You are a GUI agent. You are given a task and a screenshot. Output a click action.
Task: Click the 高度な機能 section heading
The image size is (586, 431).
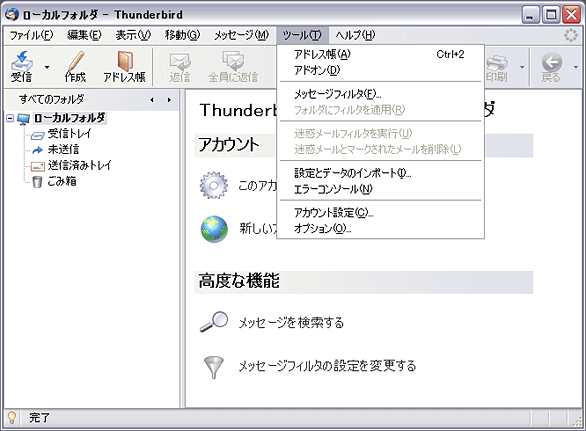239,281
